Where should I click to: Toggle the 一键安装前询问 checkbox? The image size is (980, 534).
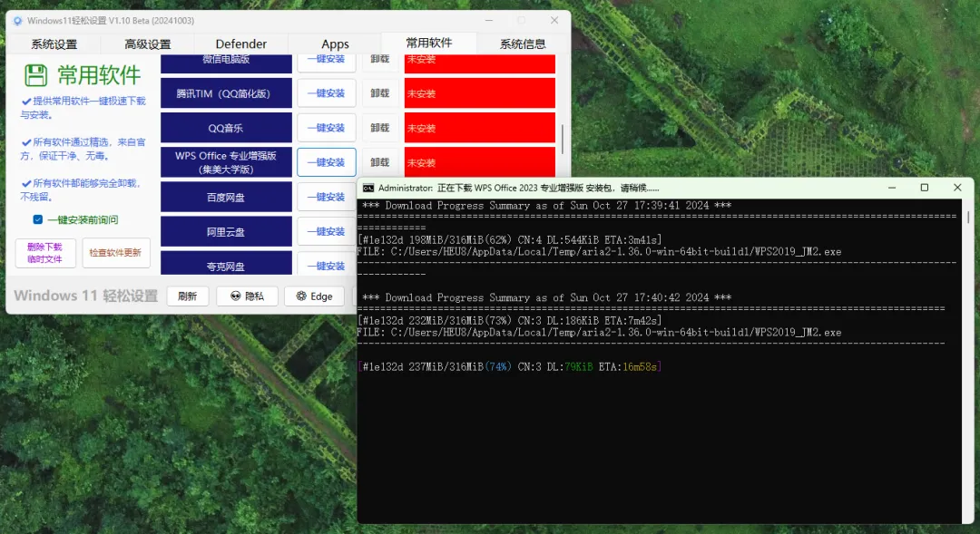[37, 220]
